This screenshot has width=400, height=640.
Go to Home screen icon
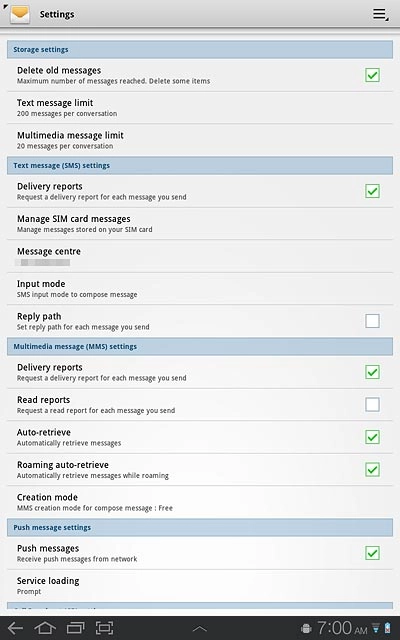click(x=45, y=628)
